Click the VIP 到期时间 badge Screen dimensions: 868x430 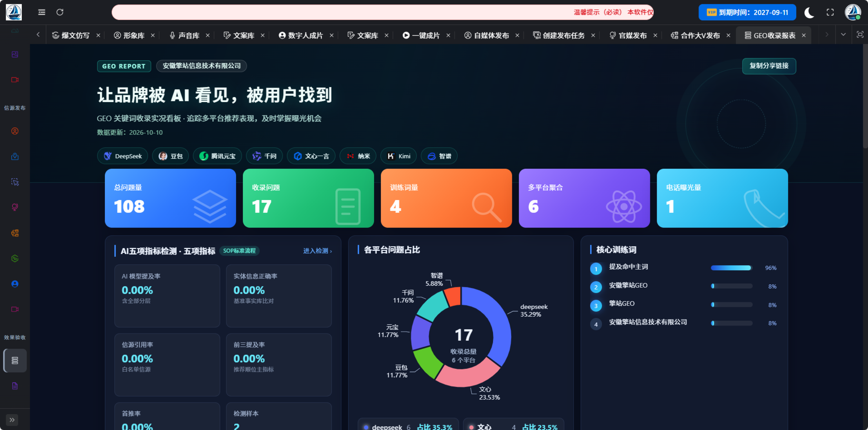(x=747, y=13)
